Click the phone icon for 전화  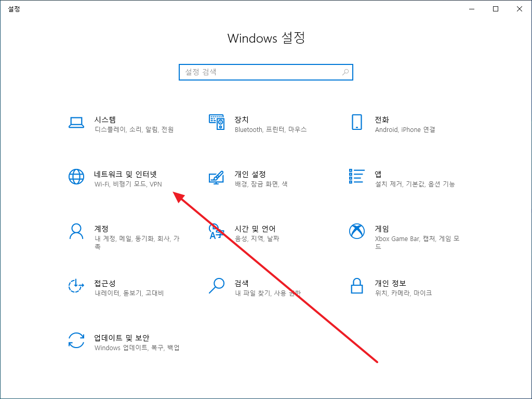tap(356, 122)
